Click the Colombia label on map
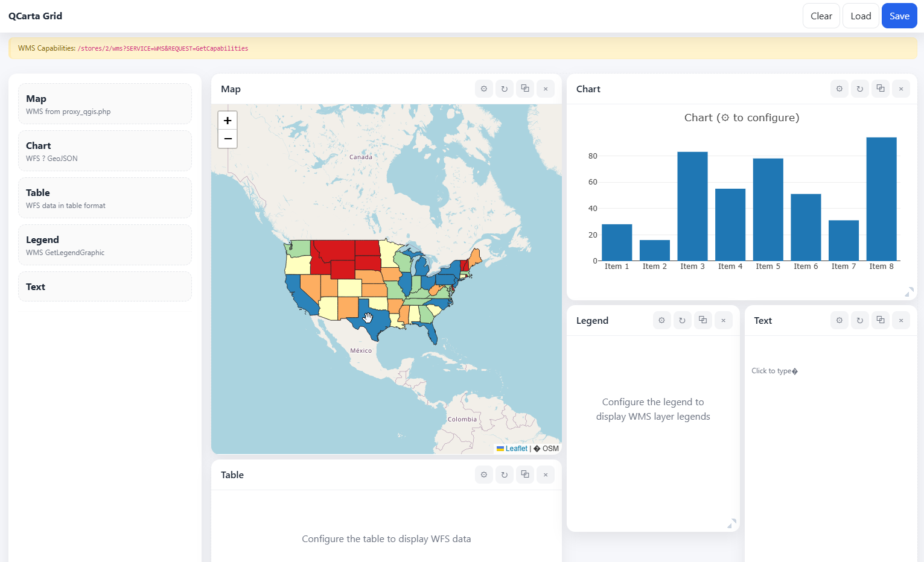 (462, 419)
